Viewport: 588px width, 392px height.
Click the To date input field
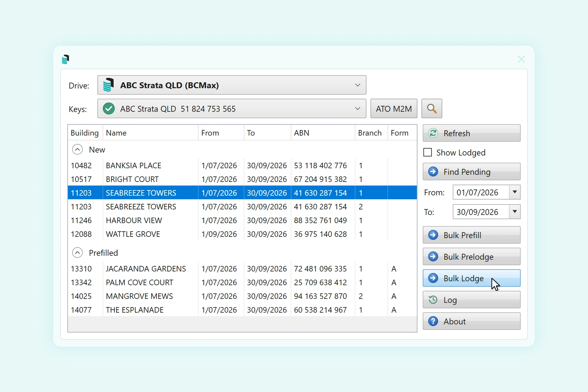[x=481, y=212]
